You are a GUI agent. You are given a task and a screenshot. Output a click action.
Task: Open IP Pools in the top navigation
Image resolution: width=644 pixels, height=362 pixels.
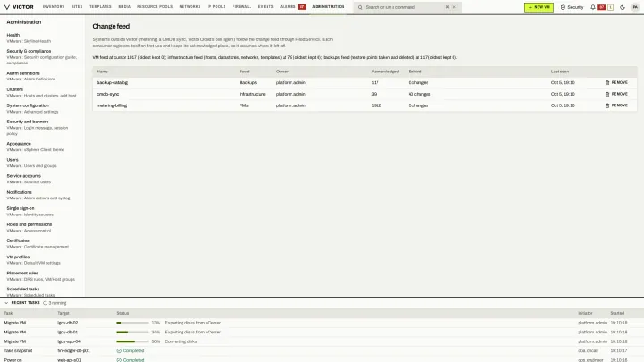click(x=216, y=7)
